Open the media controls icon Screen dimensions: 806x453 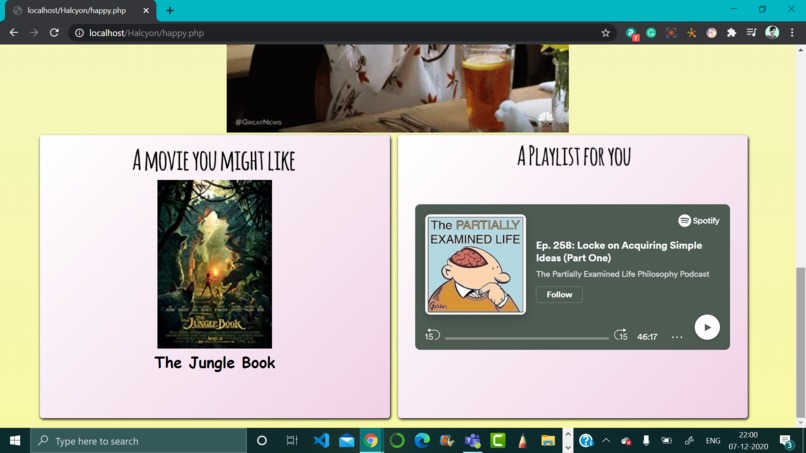tap(752, 33)
